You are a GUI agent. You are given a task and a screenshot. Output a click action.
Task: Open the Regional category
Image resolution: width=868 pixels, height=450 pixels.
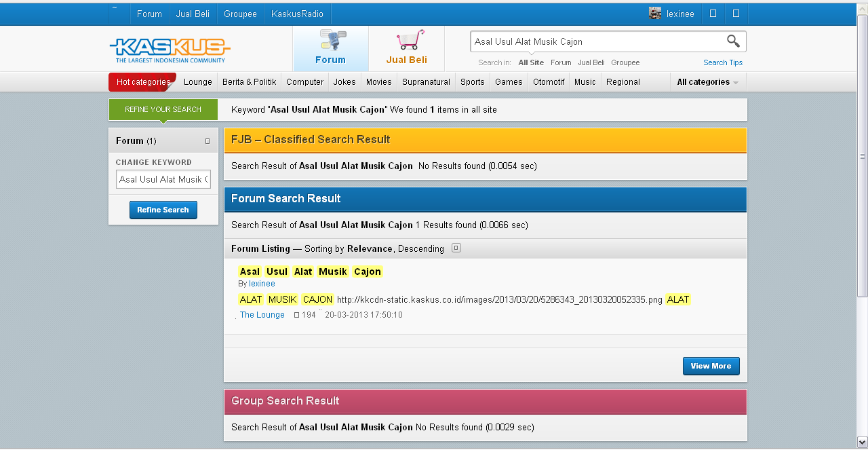click(623, 82)
